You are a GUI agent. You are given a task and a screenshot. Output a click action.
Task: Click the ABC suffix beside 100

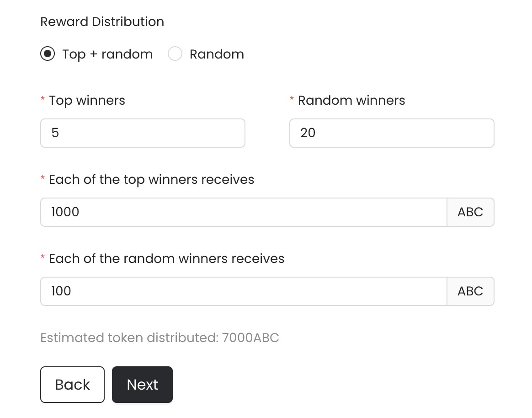(470, 291)
